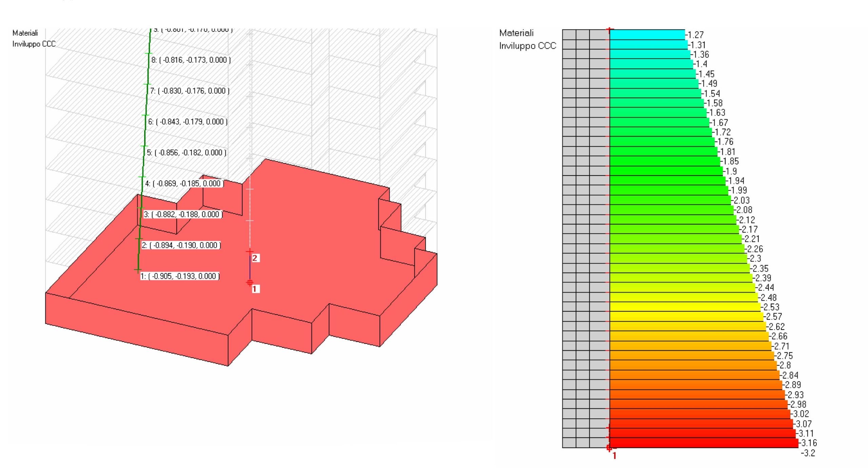Select the green bar valued -1.9
This screenshot has height=475, width=868.
(666, 171)
